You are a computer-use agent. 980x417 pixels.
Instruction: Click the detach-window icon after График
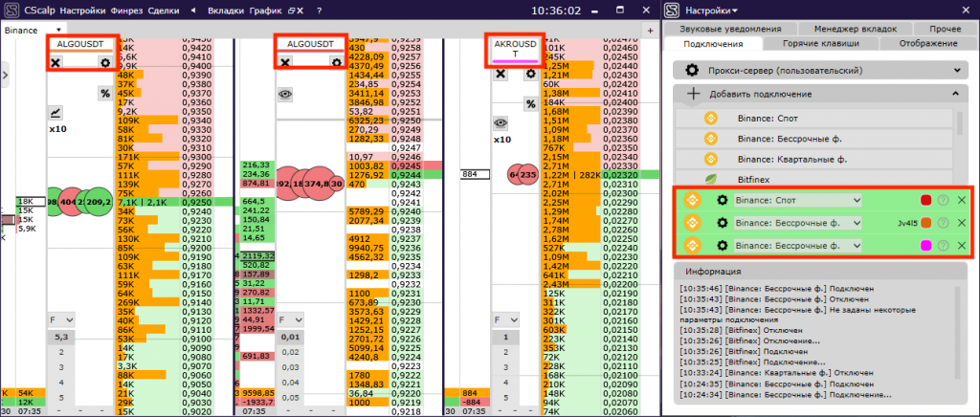(x=290, y=11)
